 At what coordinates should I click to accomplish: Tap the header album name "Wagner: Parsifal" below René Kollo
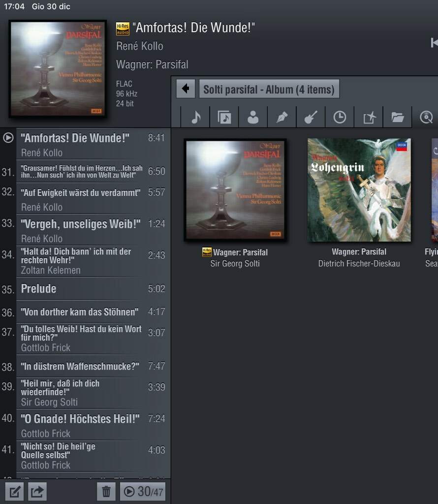point(153,64)
